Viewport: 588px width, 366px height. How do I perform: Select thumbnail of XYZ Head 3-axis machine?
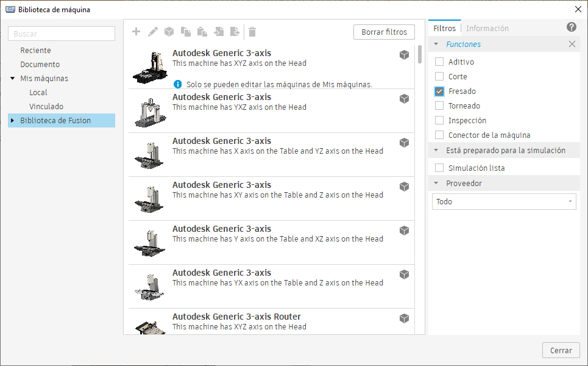click(150, 68)
